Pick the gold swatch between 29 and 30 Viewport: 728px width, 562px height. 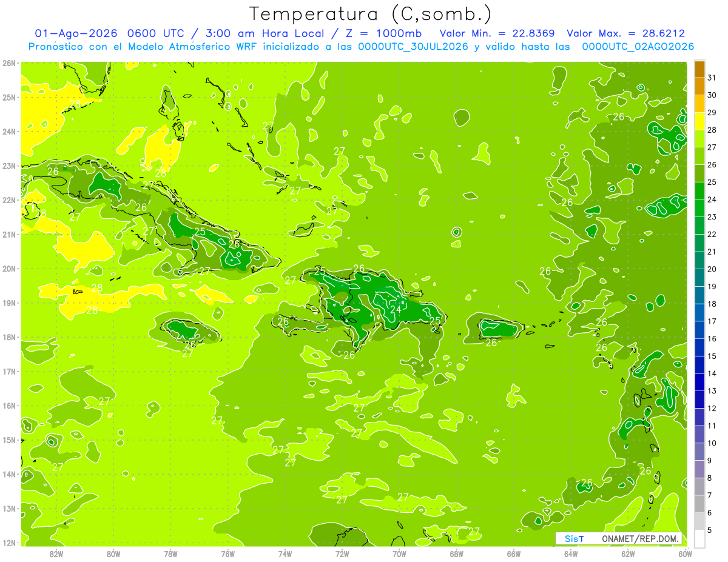point(699,104)
